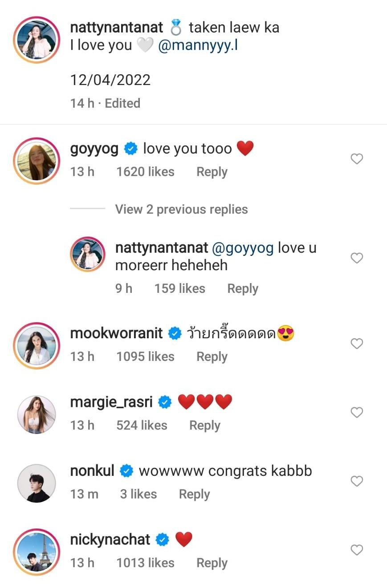
Task: Open nattynantanat's profile picture at top
Action: coord(37,39)
